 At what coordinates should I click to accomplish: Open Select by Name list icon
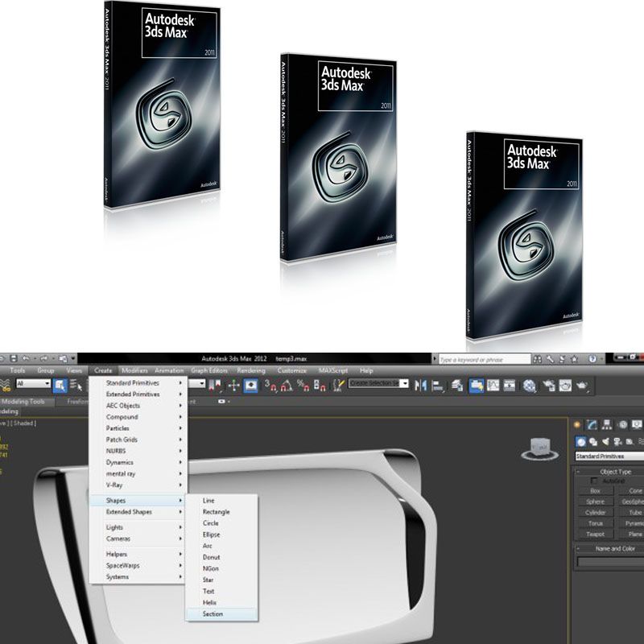76,386
